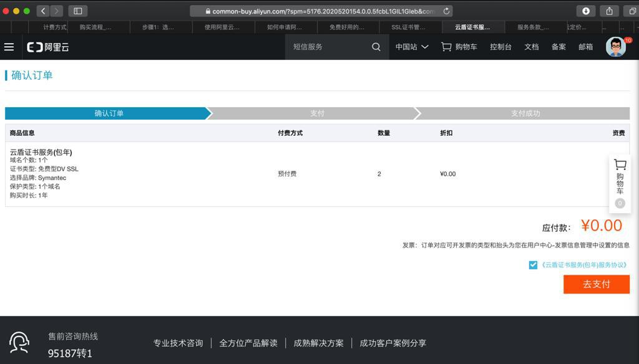
Task: Click the 证书类型: 免费型DV SSL line
Action: [x=44, y=169]
